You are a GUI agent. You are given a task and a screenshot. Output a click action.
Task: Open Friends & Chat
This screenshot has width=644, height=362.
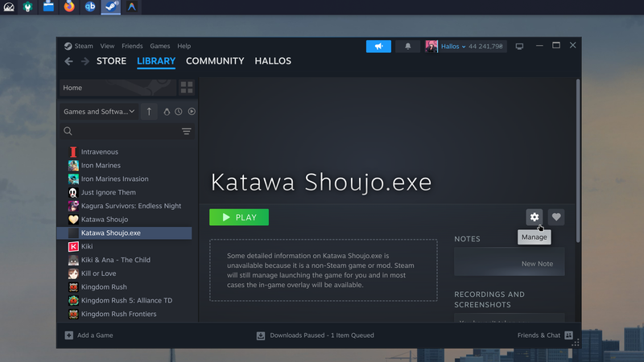(x=539, y=335)
